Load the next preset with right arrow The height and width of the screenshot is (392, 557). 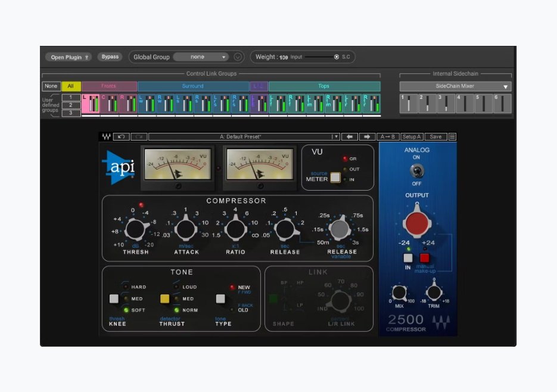[366, 136]
